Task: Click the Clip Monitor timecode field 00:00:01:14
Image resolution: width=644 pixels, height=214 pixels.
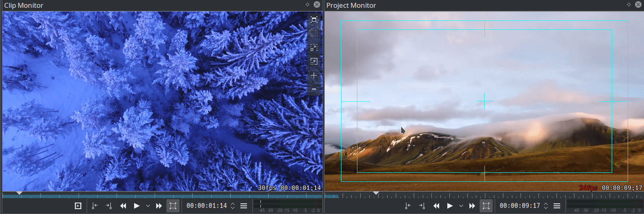Action: 206,206
